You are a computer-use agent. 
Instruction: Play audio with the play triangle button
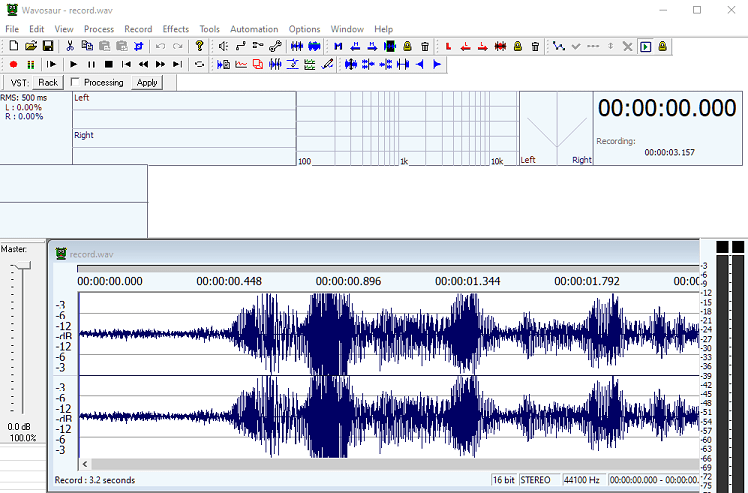pyautogui.click(x=73, y=64)
